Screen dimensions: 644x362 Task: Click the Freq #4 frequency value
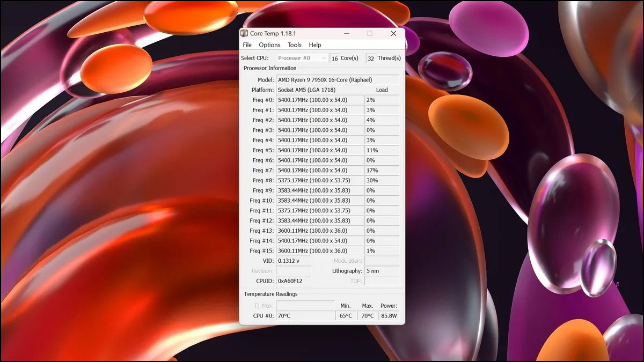pos(320,141)
